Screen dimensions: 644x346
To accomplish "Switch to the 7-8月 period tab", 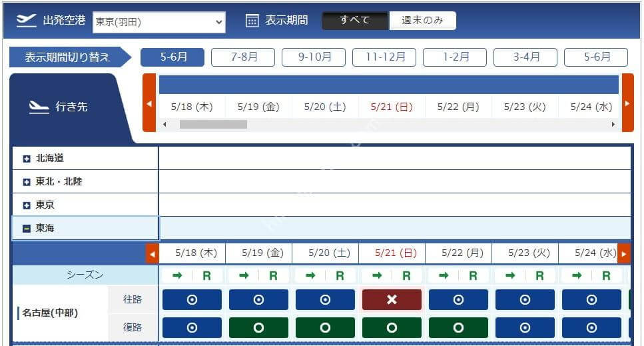I will click(243, 57).
